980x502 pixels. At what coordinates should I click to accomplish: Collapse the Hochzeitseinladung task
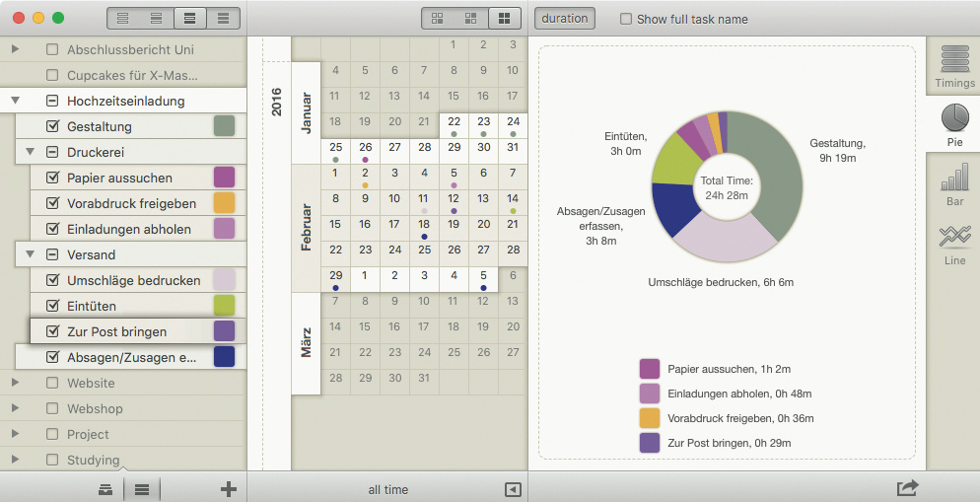[x=16, y=100]
